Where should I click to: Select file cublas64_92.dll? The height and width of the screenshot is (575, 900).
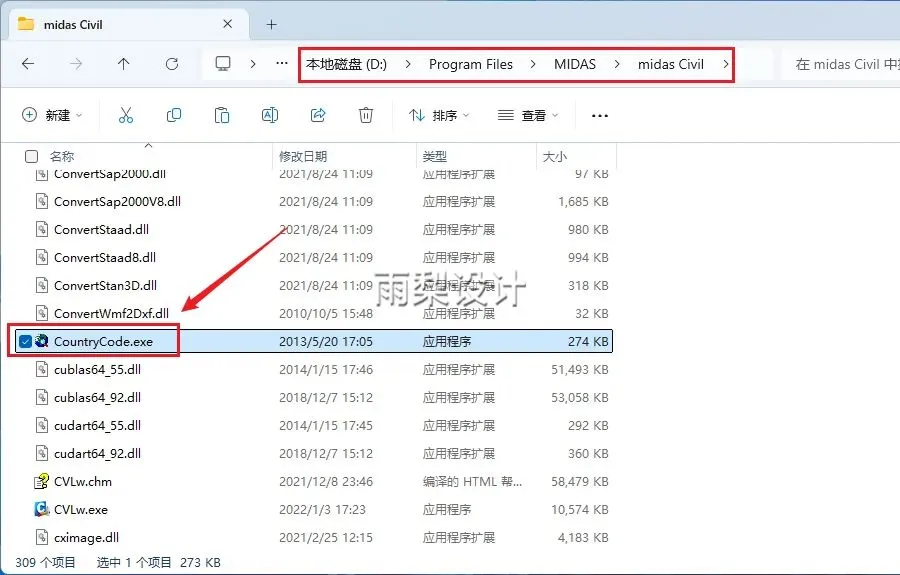click(97, 398)
